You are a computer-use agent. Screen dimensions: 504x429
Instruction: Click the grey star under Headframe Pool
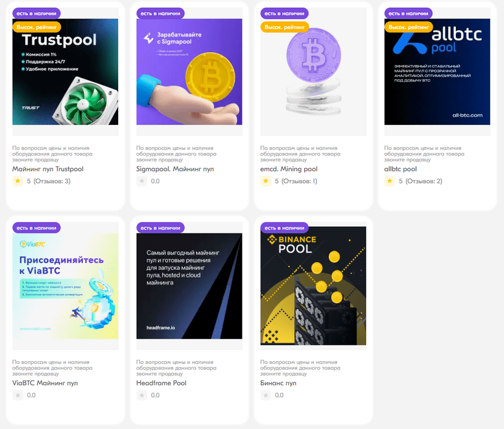point(142,395)
